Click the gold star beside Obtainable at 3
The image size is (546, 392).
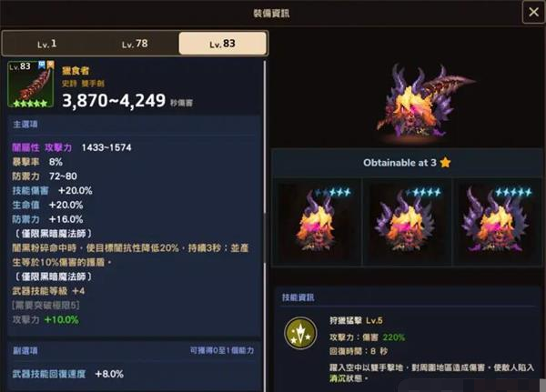click(445, 162)
